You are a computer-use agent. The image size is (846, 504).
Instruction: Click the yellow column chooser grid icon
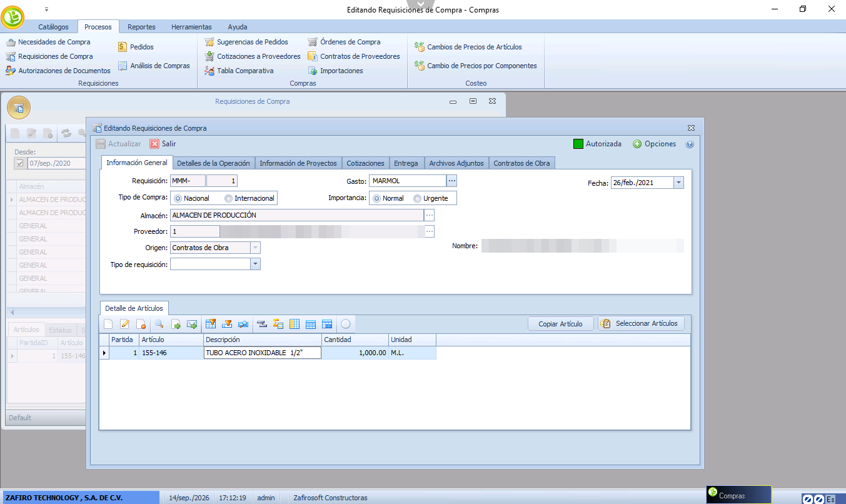[x=295, y=324]
